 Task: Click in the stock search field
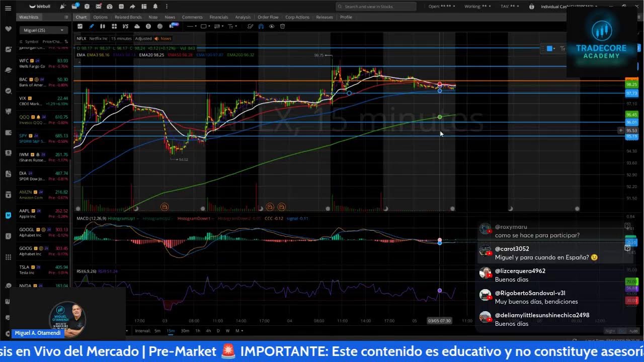click(x=376, y=7)
